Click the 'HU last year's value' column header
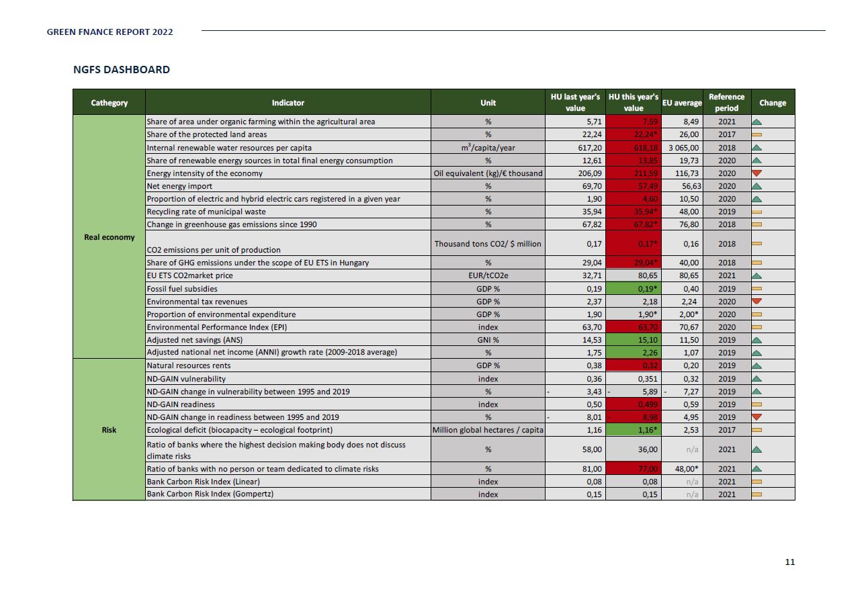 click(575, 103)
